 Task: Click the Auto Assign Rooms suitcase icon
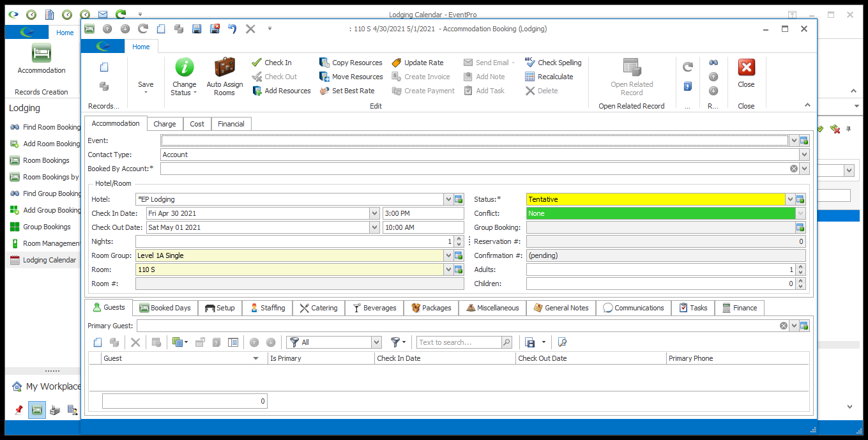click(x=224, y=68)
